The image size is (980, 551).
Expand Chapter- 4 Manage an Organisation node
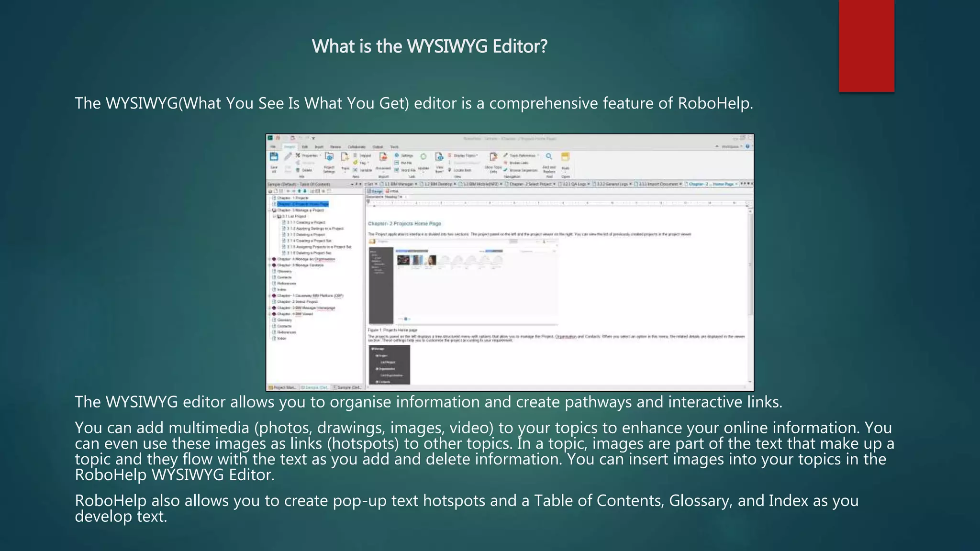click(269, 259)
